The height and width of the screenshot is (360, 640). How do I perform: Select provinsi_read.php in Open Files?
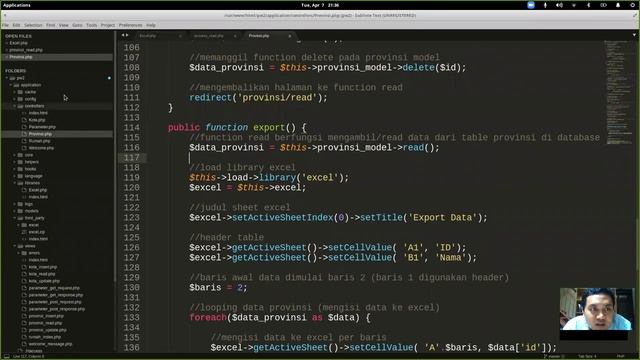(26, 50)
